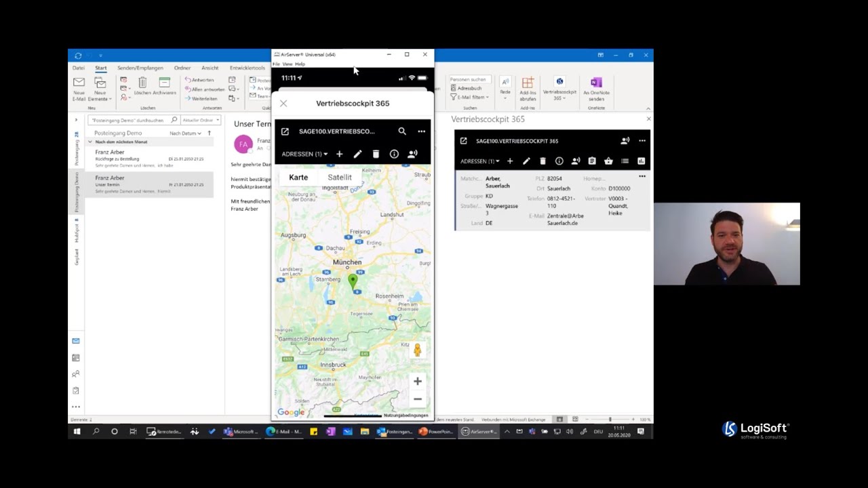This screenshot has width=868, height=488.
Task: Zoom out the map with minus button
Action: 418,399
